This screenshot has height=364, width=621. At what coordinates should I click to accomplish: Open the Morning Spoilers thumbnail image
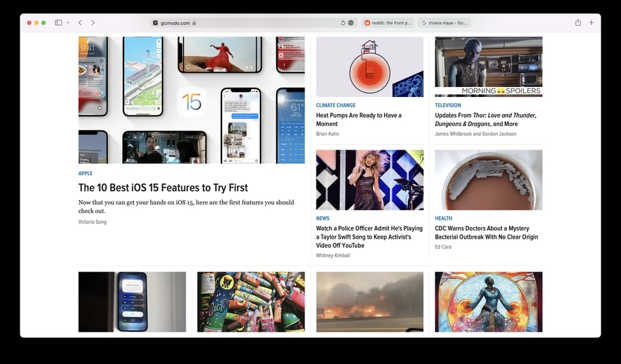coord(489,67)
